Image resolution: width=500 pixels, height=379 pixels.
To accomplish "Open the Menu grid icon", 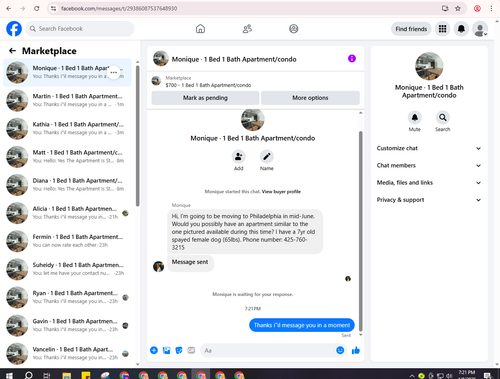I will point(442,29).
